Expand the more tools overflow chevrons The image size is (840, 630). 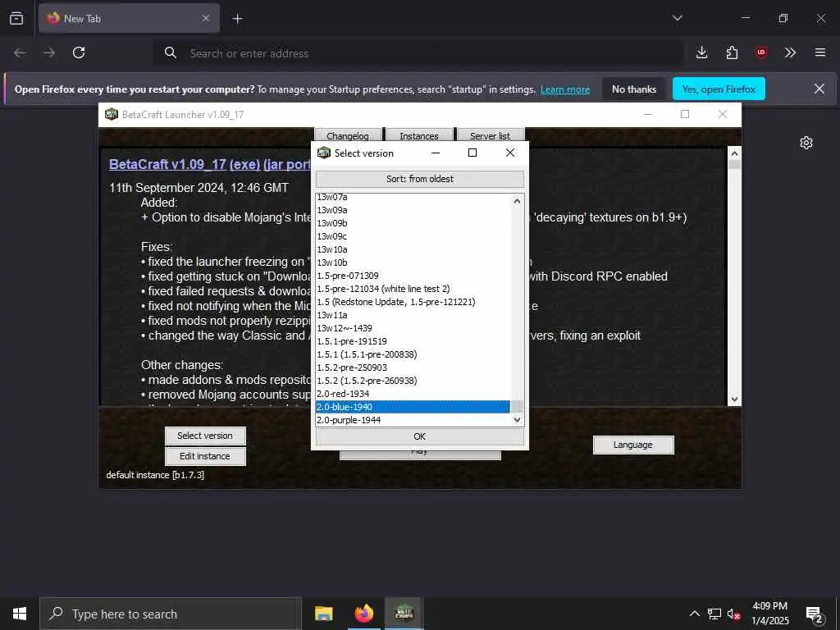tap(790, 52)
